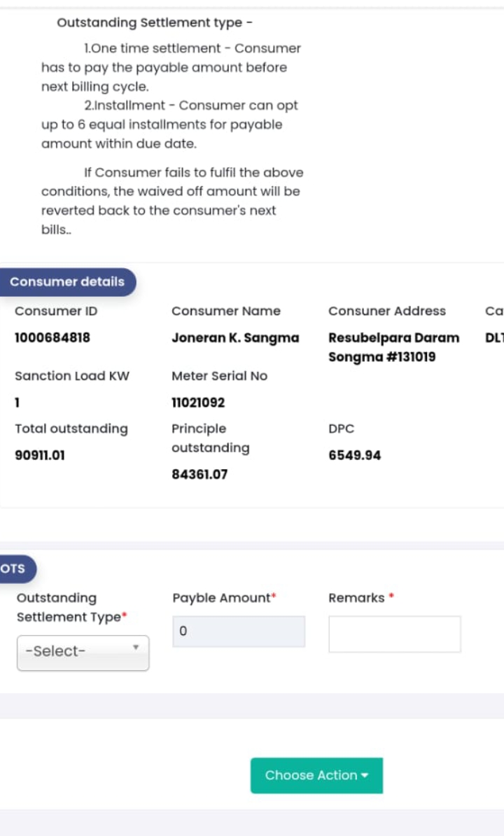The width and height of the screenshot is (504, 836).
Task: Click the Remarks label
Action: 356,598
